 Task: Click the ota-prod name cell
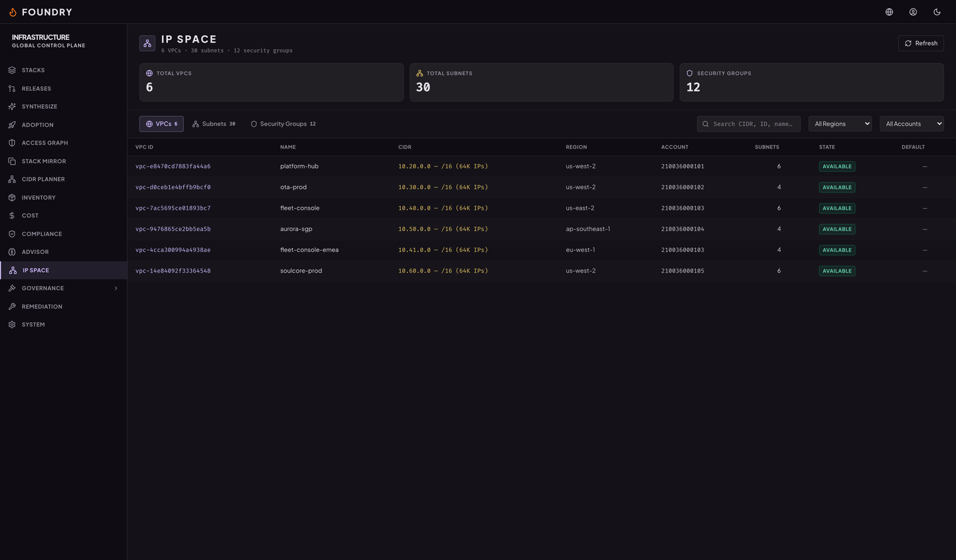(293, 187)
